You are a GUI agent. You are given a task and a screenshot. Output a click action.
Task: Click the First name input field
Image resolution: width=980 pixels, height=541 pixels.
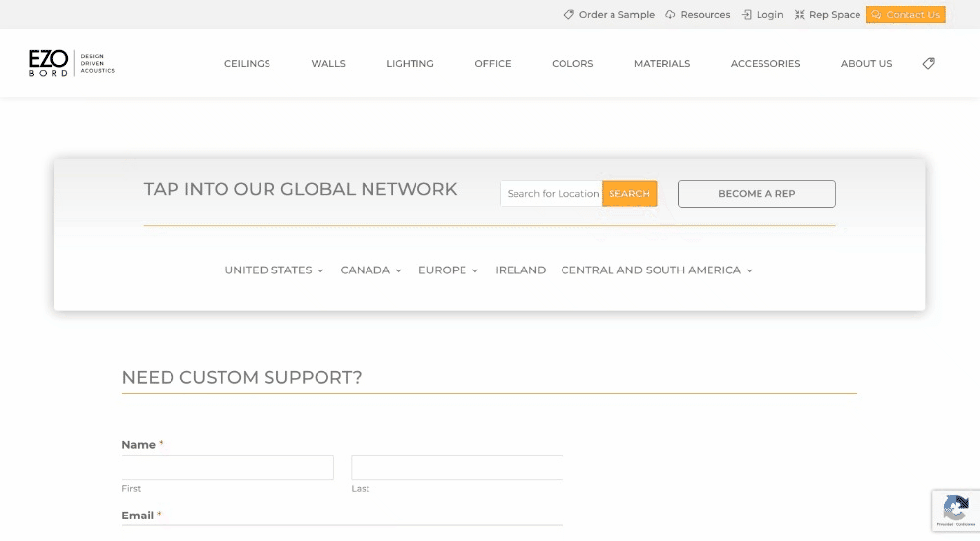227,467
